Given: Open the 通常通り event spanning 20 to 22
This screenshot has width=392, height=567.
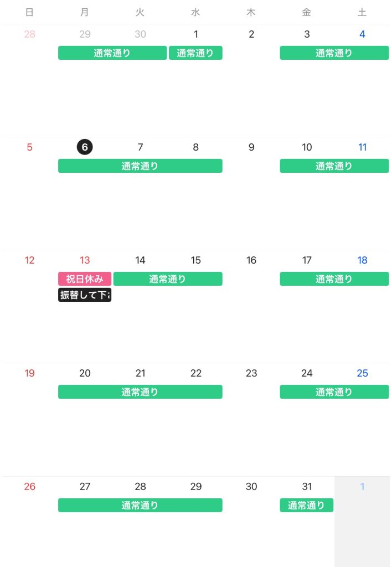Looking at the screenshot, I should click(140, 392).
